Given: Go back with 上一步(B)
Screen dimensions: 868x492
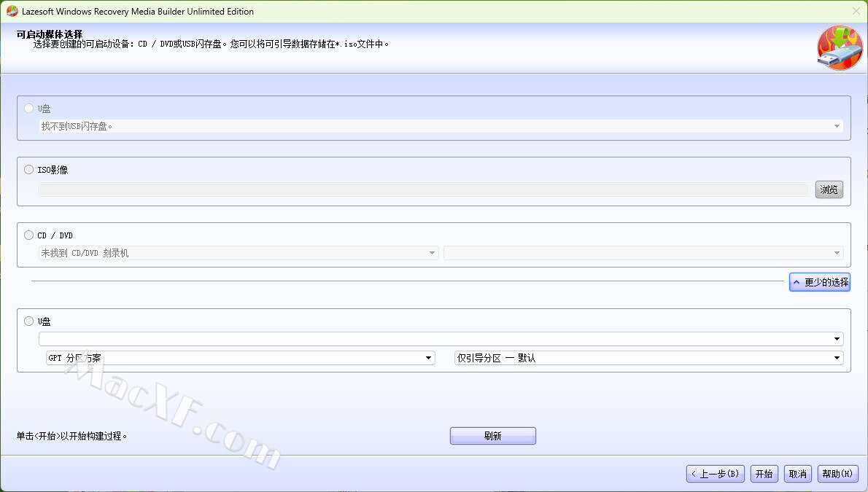Looking at the screenshot, I should pyautogui.click(x=716, y=474).
